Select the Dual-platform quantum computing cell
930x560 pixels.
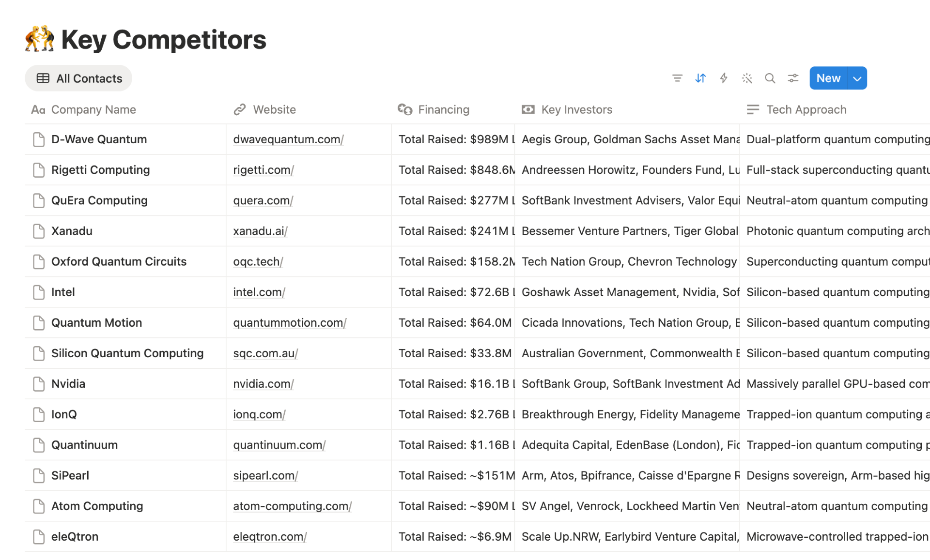pos(835,139)
